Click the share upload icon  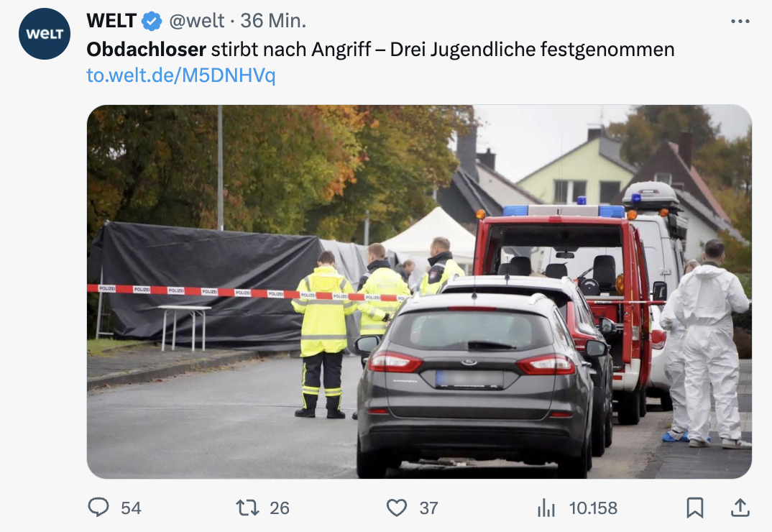pos(740,508)
